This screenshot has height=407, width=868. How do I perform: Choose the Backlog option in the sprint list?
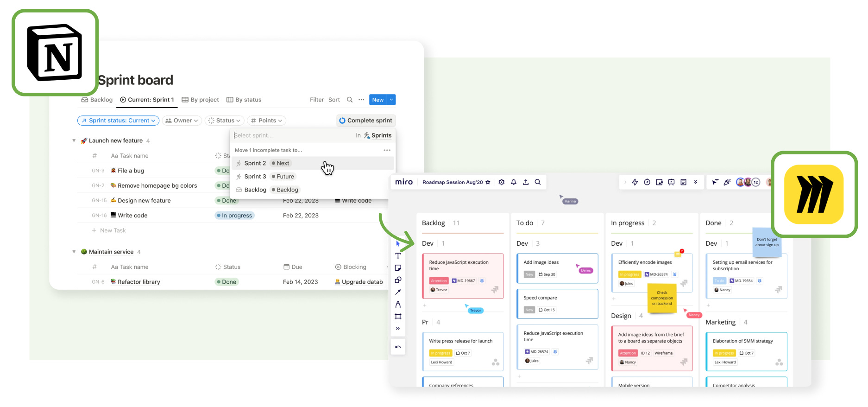pyautogui.click(x=313, y=190)
